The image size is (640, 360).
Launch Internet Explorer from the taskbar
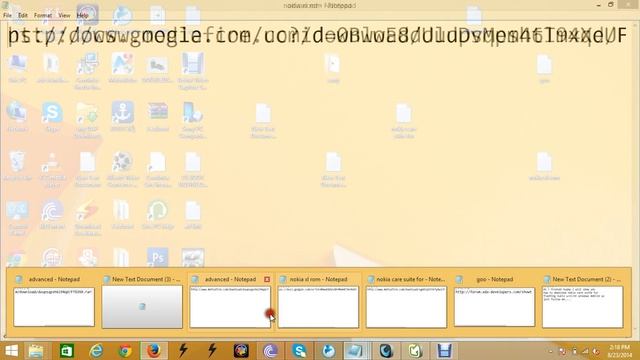point(96,351)
